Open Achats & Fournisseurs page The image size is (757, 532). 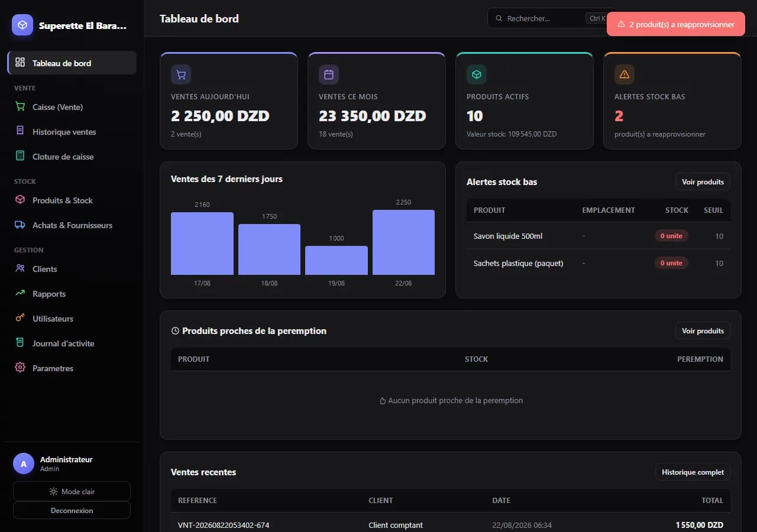(x=72, y=225)
